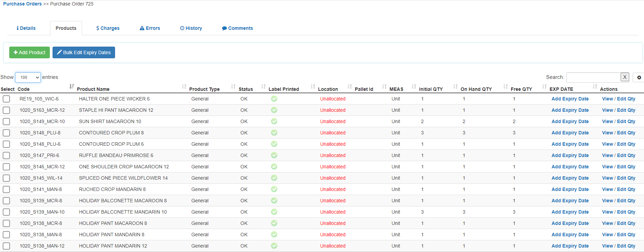Add Expiry Date for SUN SHIRT MACAROON 10
Screen dimensions: 644x252
click(x=570, y=121)
